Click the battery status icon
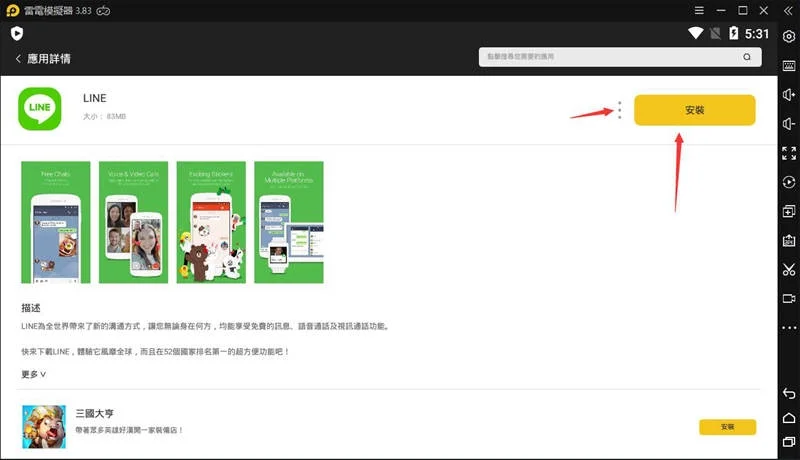The height and width of the screenshot is (460, 800). (734, 33)
